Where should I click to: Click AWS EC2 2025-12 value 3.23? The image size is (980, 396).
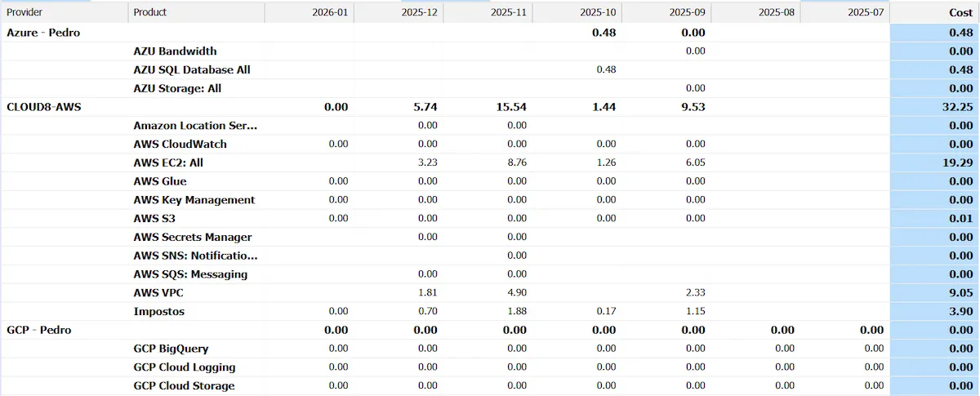pos(428,162)
